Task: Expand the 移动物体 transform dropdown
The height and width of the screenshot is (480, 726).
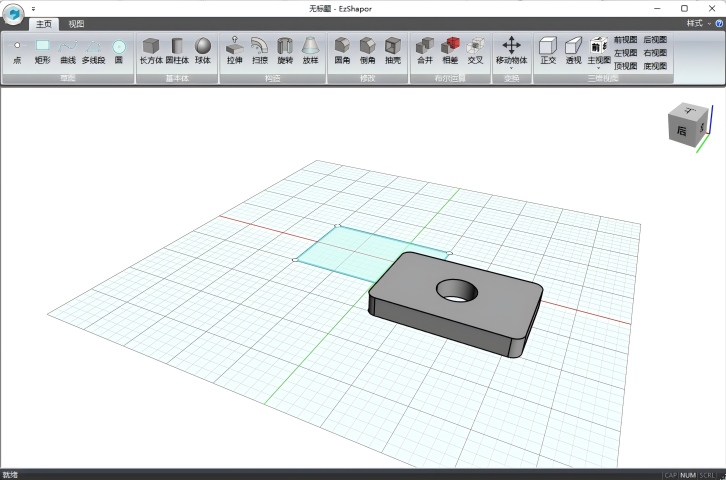Action: (511, 51)
